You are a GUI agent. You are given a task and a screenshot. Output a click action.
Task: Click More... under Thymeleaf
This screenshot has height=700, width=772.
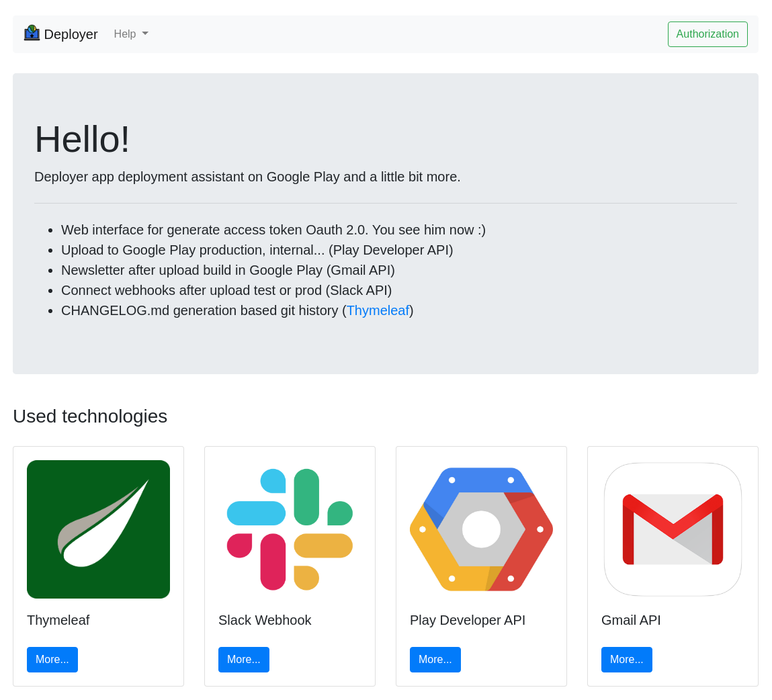pos(52,659)
